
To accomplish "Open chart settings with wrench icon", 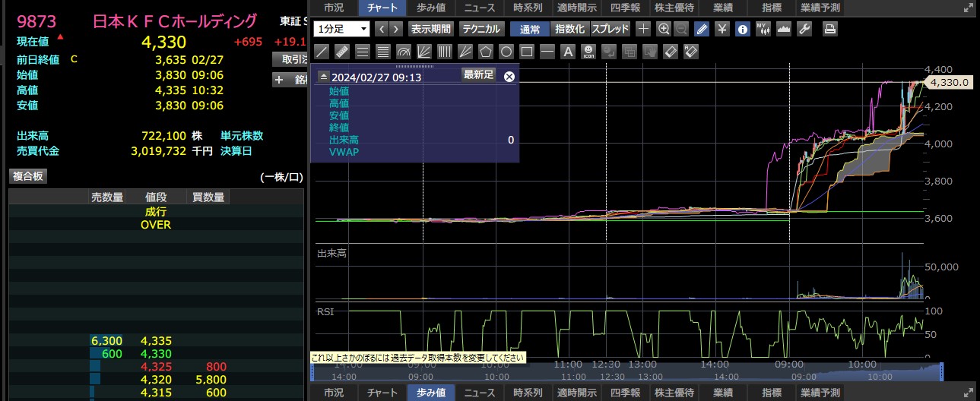I will tap(803, 29).
